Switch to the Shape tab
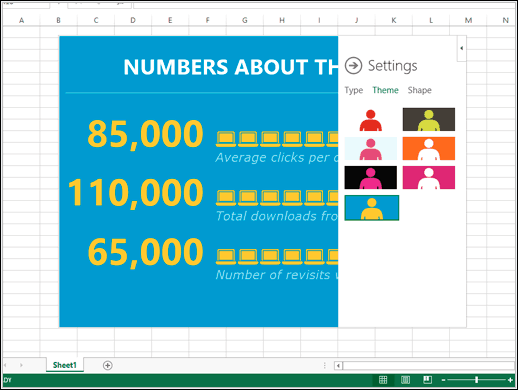 pos(419,90)
